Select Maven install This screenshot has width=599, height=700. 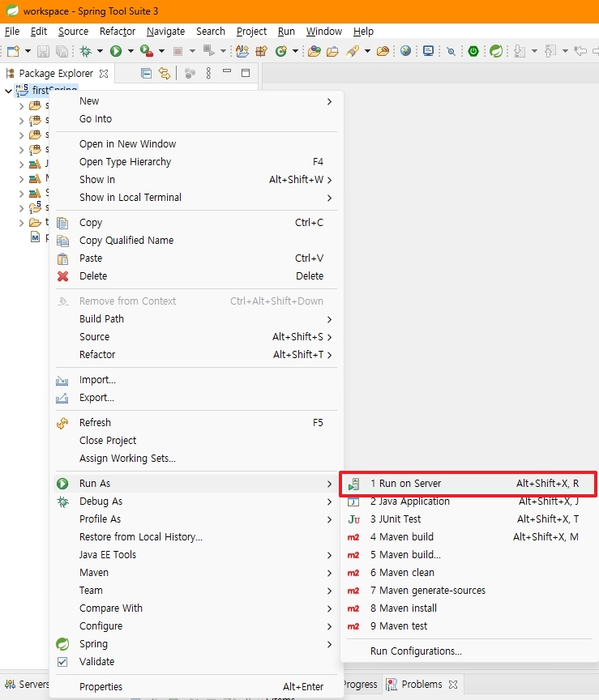pyautogui.click(x=469, y=608)
